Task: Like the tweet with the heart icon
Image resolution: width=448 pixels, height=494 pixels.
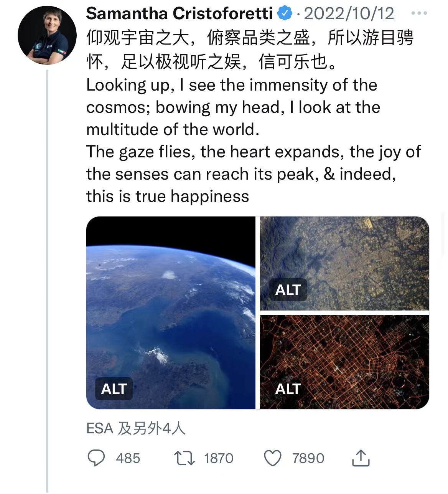Action: coord(273,458)
